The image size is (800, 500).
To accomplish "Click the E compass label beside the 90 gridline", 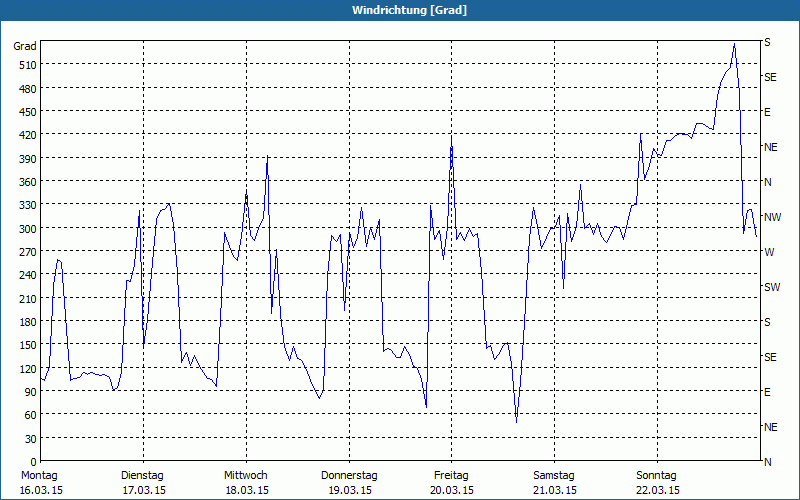I will 767,392.
